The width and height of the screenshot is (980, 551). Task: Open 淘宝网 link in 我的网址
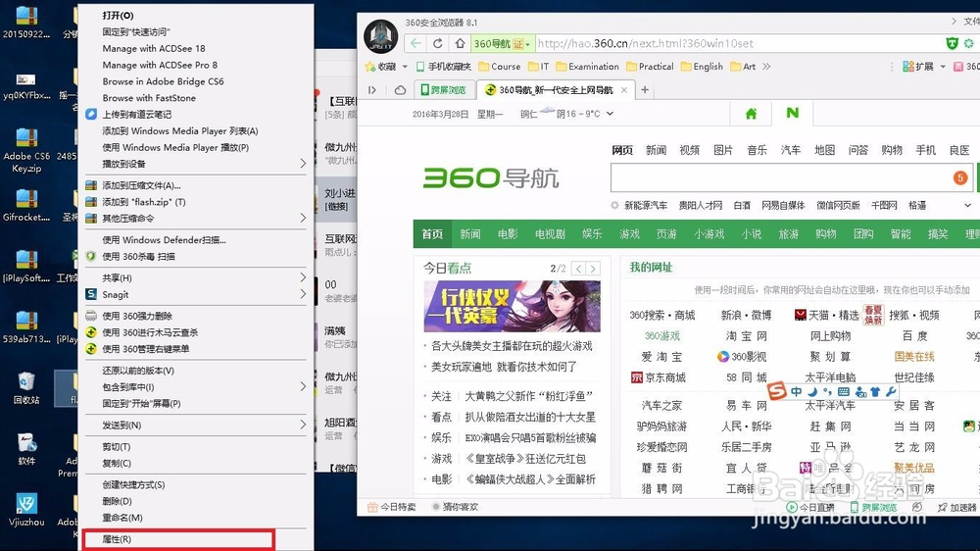(x=746, y=336)
